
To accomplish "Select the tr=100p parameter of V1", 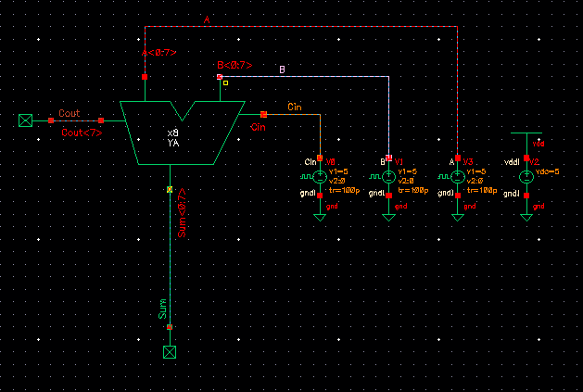I will (413, 190).
